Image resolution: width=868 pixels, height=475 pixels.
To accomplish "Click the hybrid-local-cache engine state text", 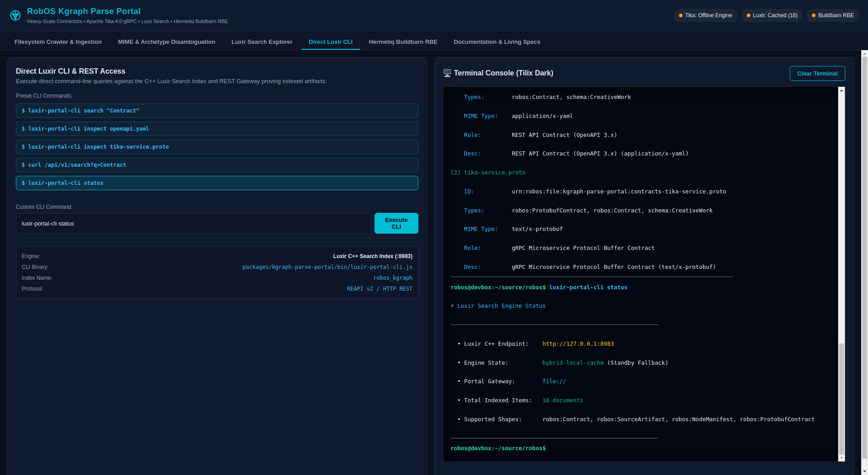I will click(573, 363).
